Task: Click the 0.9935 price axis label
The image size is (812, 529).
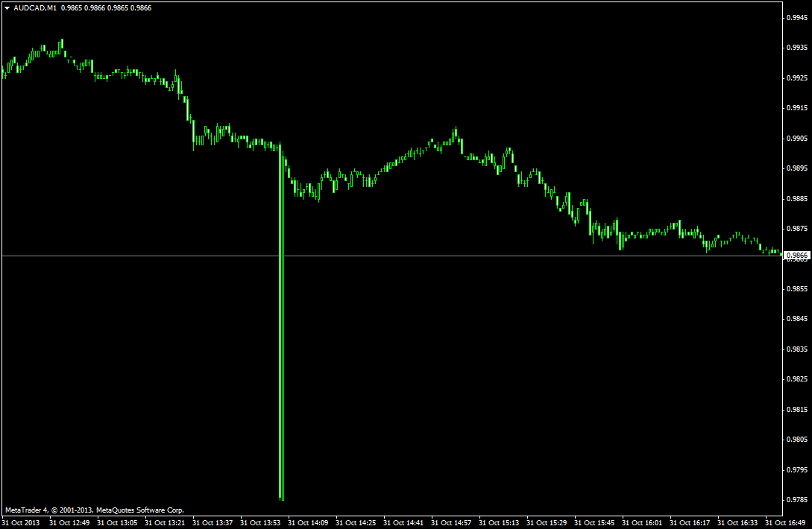Action: tap(797, 48)
